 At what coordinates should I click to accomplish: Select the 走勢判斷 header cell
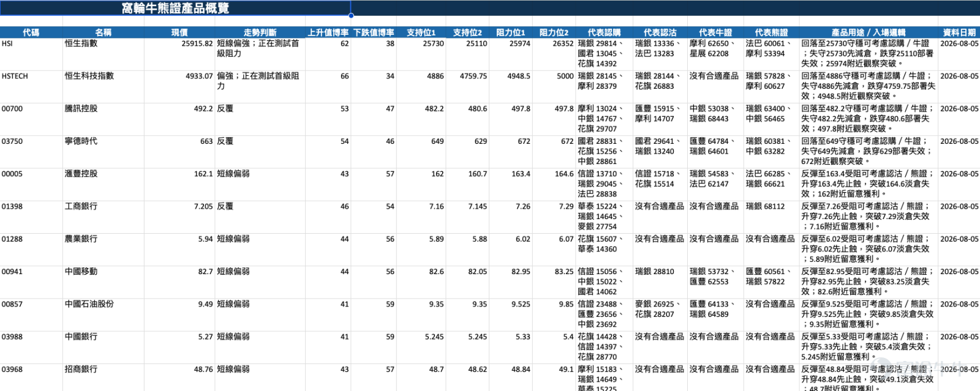tap(260, 32)
